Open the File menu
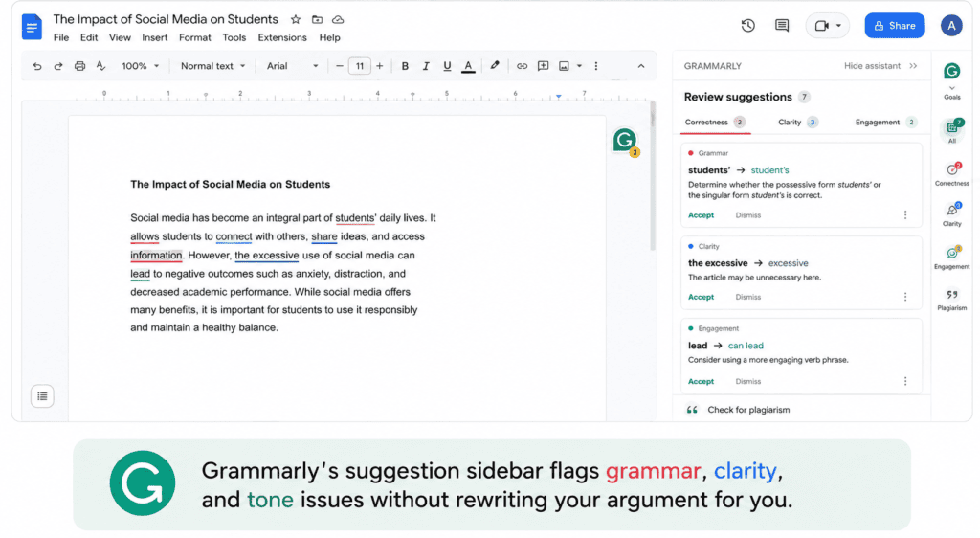Screen dimensions: 980x538 [x=61, y=37]
